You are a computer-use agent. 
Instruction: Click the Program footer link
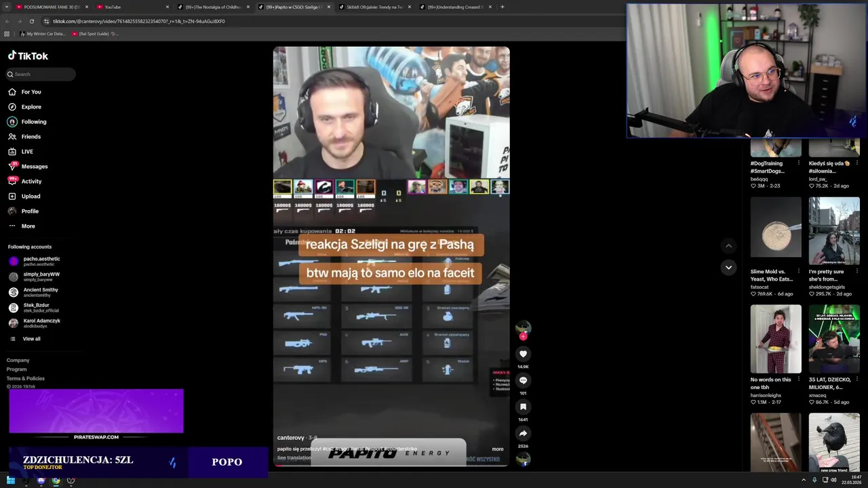tap(17, 369)
